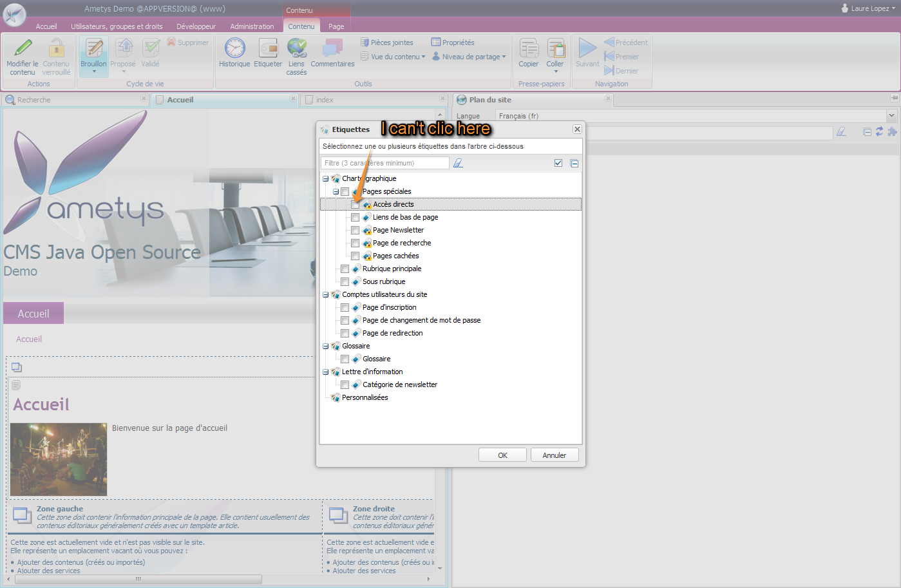Click Modifier le contenu pencil icon
This screenshot has width=901, height=588.
click(23, 48)
